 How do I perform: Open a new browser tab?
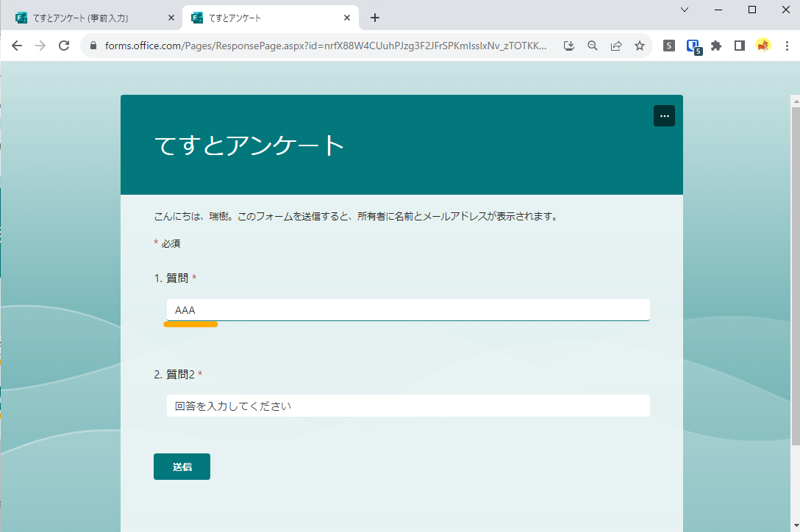(x=375, y=18)
